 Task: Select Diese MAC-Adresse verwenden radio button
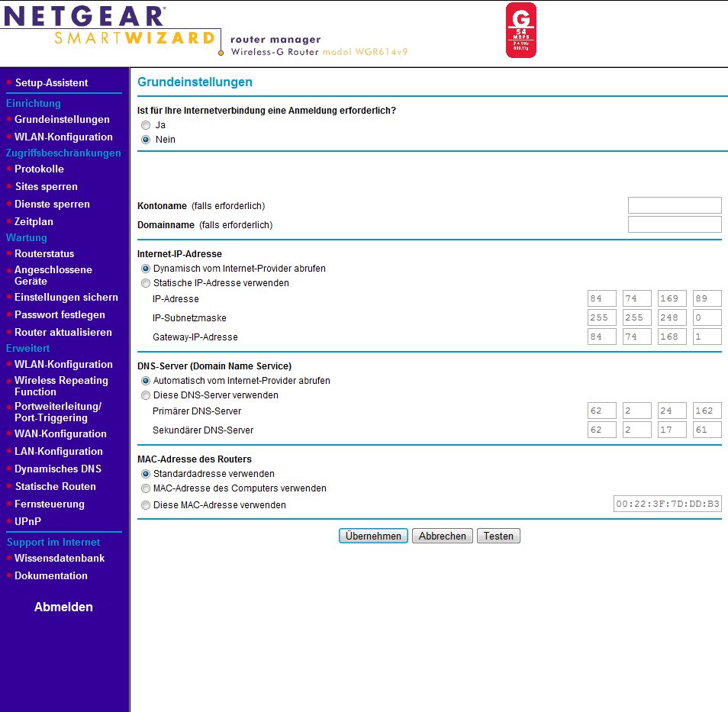click(x=146, y=505)
